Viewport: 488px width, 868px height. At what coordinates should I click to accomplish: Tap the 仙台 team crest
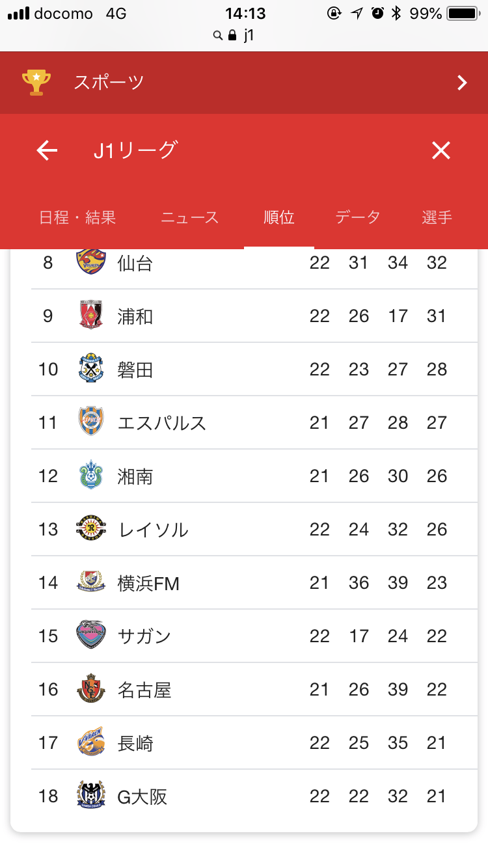point(90,262)
